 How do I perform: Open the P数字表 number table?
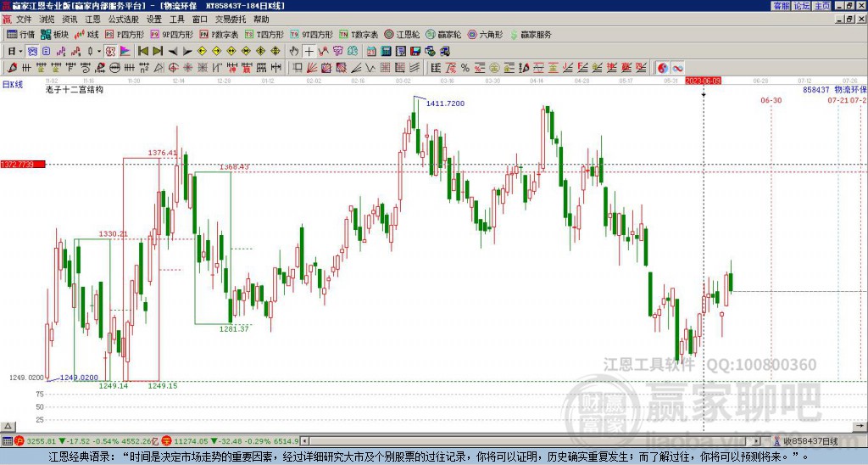pyautogui.click(x=219, y=34)
